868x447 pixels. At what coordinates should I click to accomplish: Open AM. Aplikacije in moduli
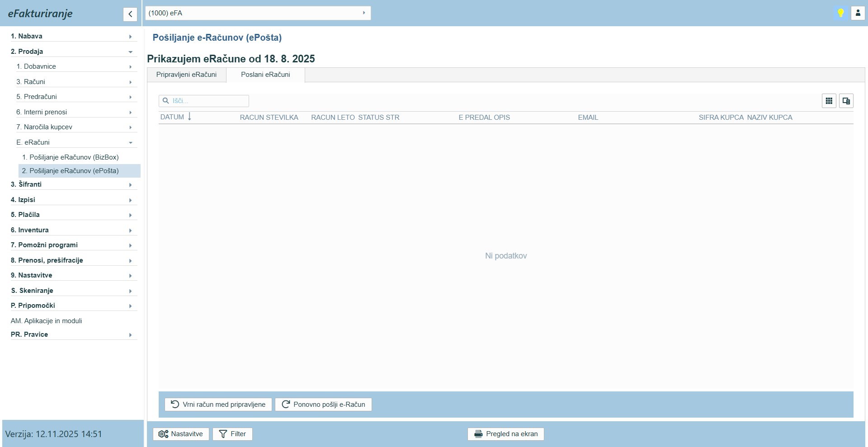click(x=47, y=321)
